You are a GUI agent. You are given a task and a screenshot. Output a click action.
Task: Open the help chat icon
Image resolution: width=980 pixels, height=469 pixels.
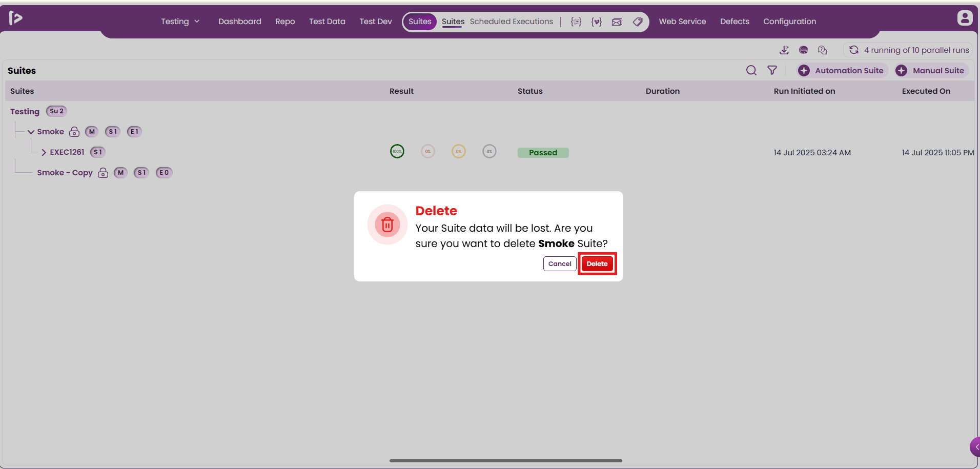tap(823, 50)
